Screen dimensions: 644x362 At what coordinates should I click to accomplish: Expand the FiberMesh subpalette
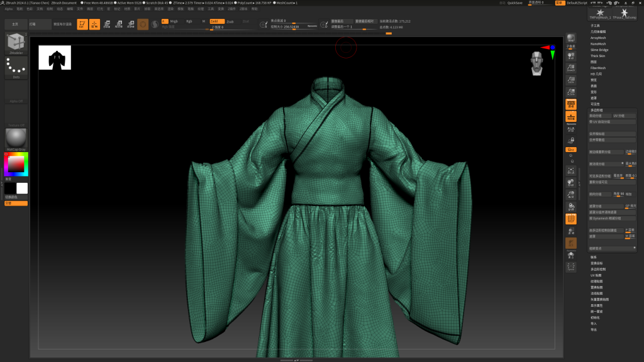coord(598,68)
